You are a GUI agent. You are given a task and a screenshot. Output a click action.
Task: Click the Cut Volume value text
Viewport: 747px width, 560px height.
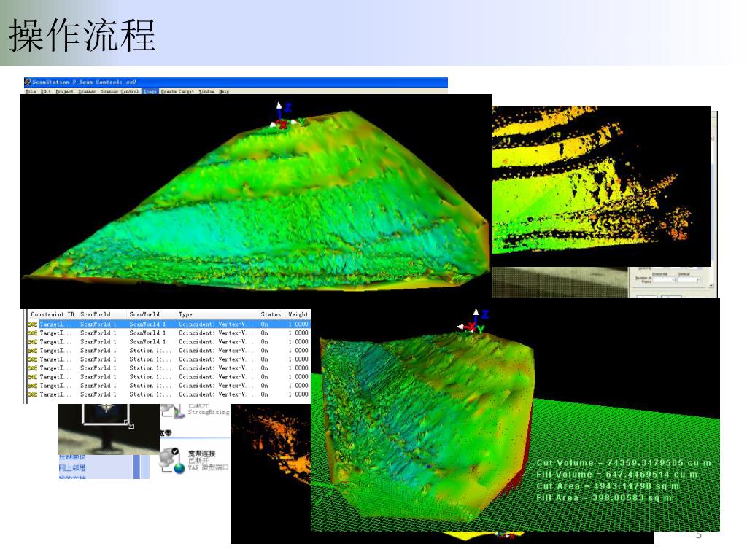click(624, 463)
